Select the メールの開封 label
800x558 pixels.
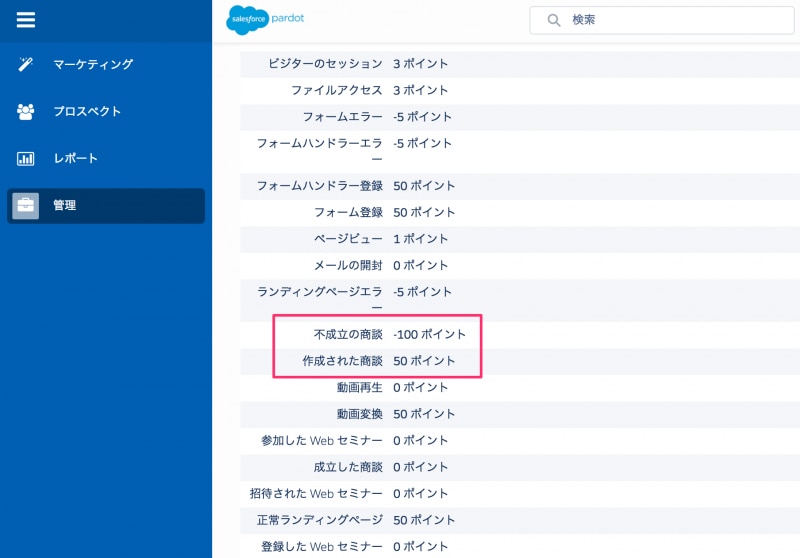click(x=348, y=266)
